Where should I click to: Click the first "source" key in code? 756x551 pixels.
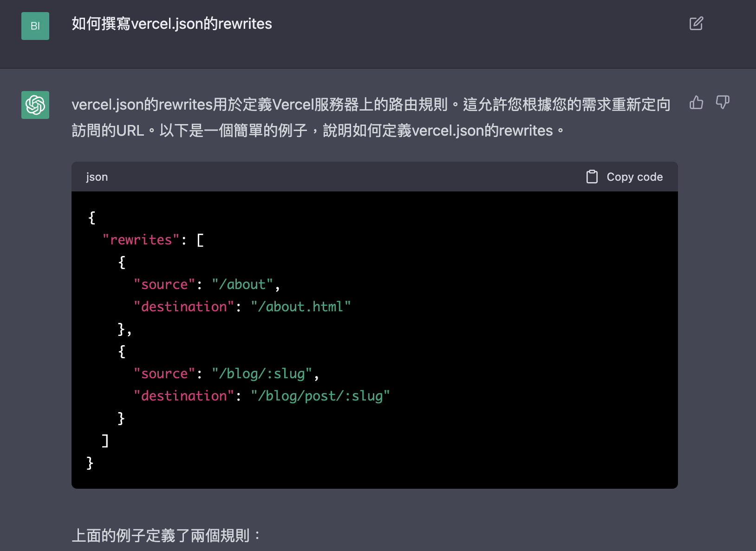tap(164, 284)
